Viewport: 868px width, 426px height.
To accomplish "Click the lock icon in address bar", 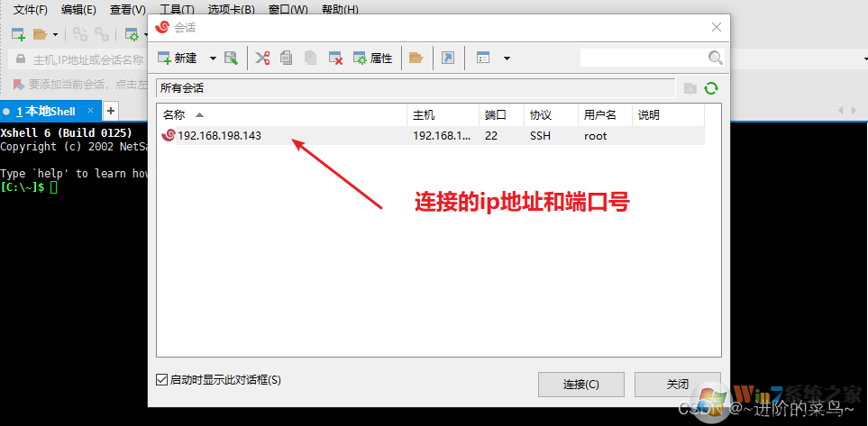I will (21, 59).
